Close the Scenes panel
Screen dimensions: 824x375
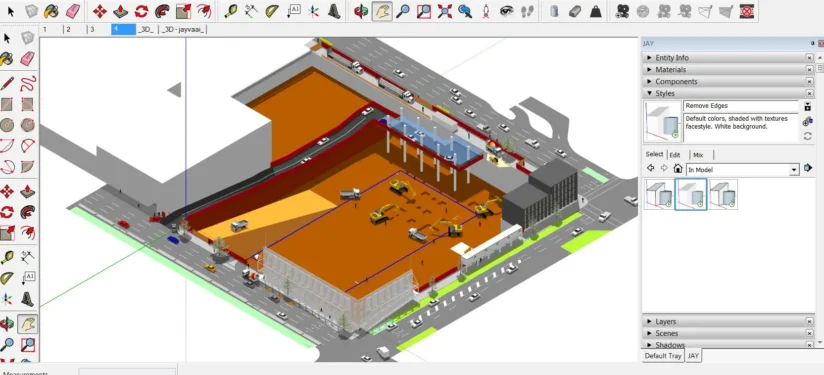pos(809,334)
